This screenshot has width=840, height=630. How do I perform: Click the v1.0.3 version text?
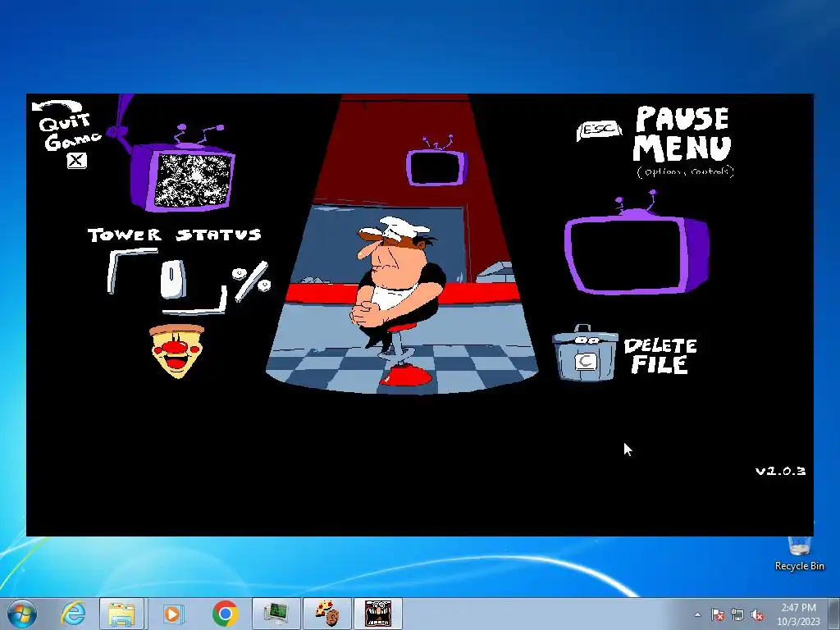[780, 471]
